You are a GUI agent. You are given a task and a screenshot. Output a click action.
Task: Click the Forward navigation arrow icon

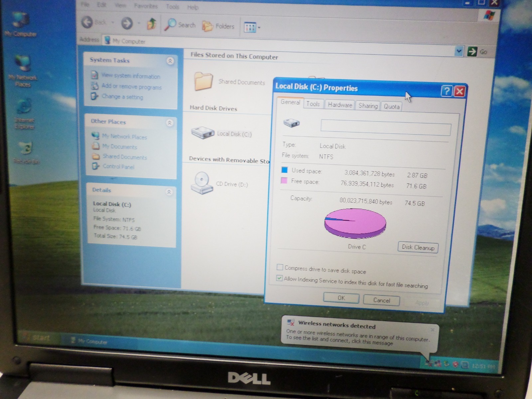pos(127,23)
